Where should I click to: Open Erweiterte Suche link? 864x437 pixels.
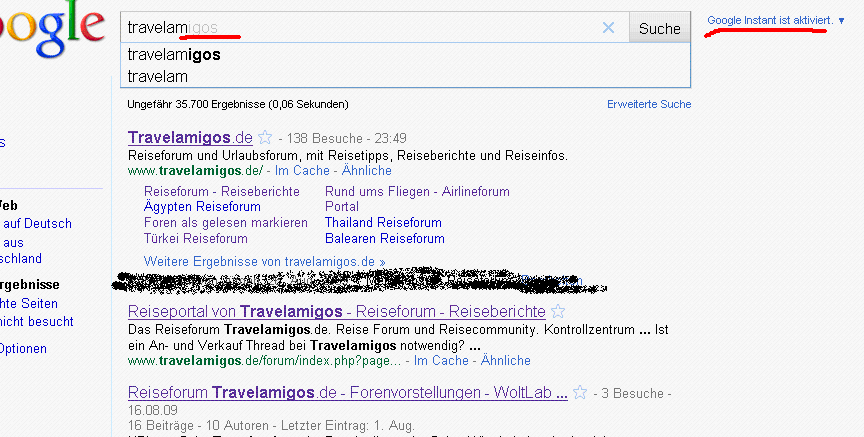[x=649, y=104]
